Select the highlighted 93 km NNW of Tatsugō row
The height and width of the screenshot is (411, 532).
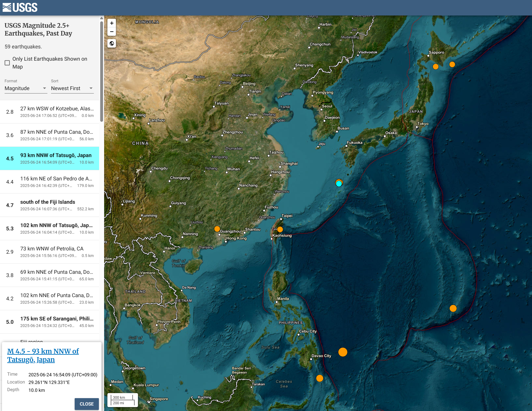(50, 159)
